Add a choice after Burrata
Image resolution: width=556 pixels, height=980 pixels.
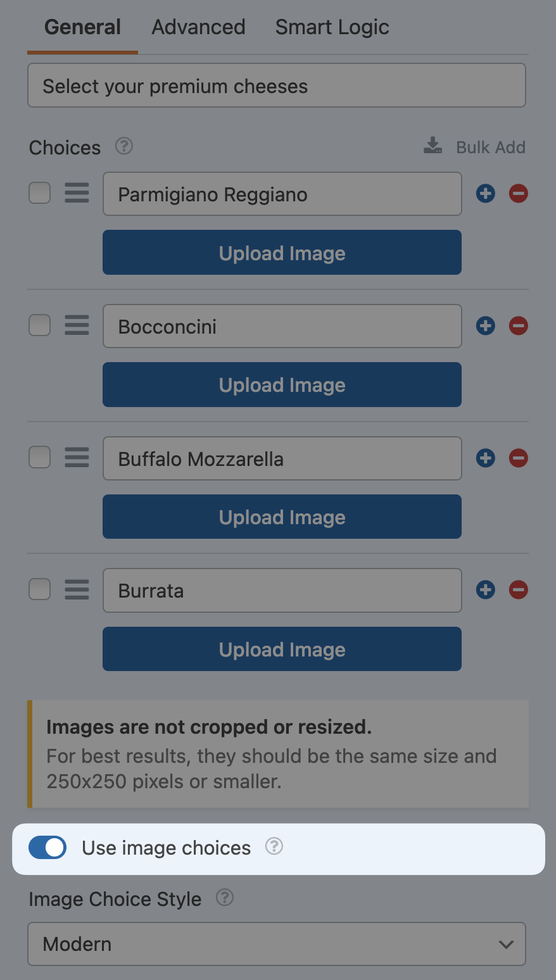point(486,590)
